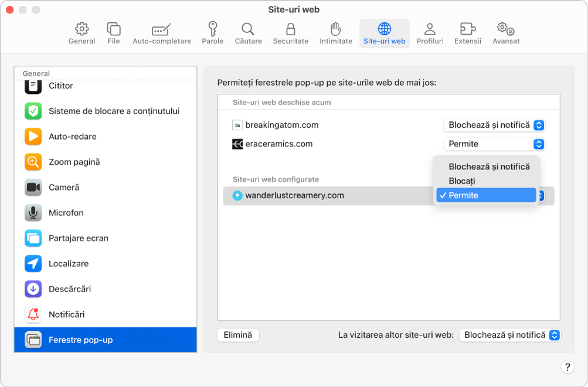
Task: Close the window with the red button
Action: point(10,10)
